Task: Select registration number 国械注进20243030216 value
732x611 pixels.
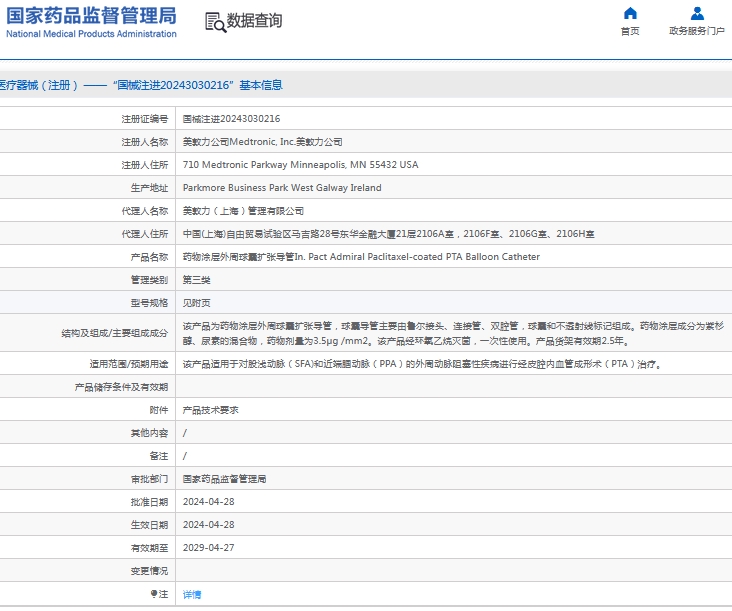Action: [232, 119]
